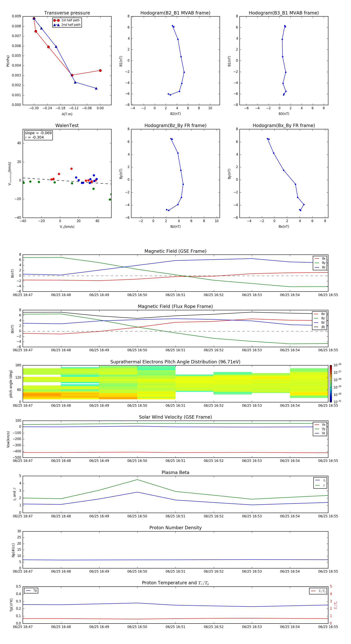The width and height of the screenshot is (351, 644).
Task: Select Bx' in the Flux Rope legend
Action: (x=320, y=314)
